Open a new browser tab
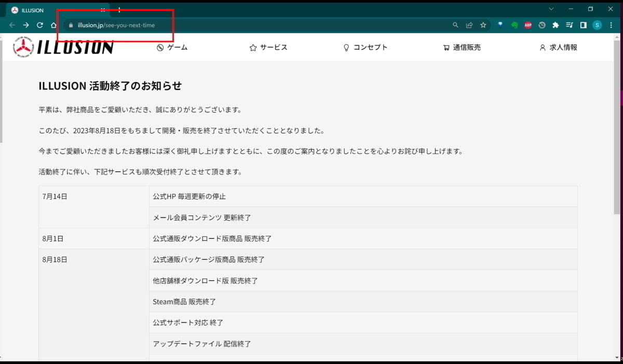The image size is (623, 364). point(119,10)
